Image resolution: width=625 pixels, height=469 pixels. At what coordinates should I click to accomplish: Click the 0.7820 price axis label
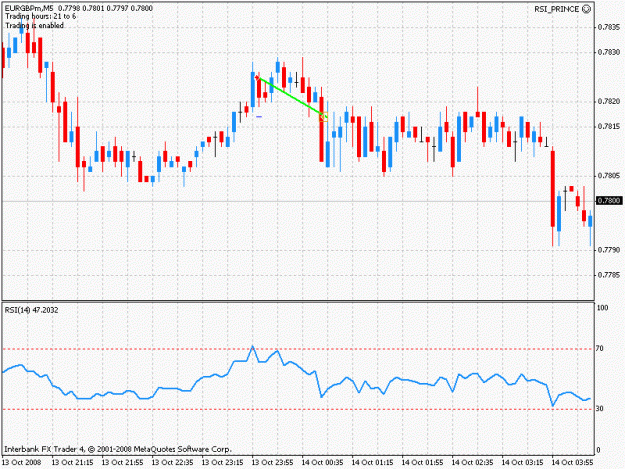click(x=609, y=102)
